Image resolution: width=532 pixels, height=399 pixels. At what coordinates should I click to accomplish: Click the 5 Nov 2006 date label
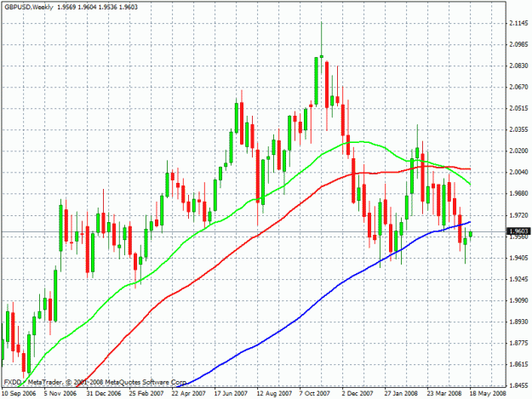point(60,393)
